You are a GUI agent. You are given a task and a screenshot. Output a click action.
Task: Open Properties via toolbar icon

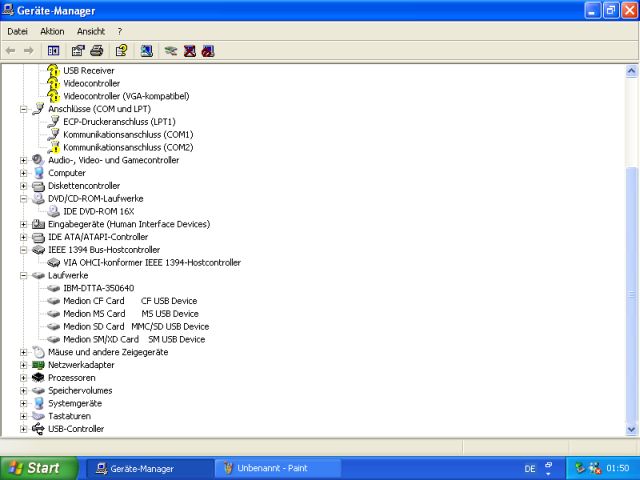point(78,51)
